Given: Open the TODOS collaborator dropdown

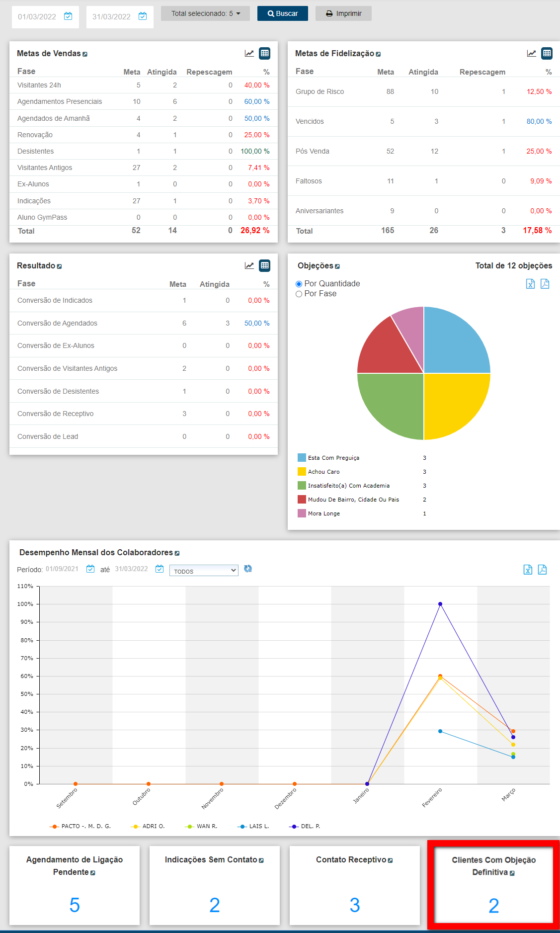Looking at the screenshot, I should pos(204,571).
